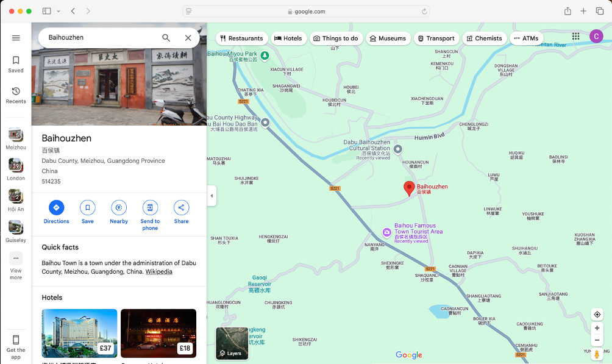Filter map by Hotels
Screen dimensions: 612x364
(x=288, y=38)
